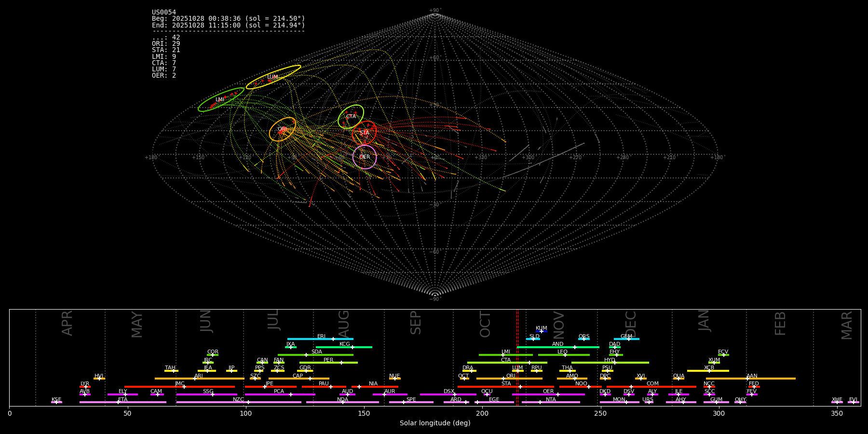Click the ORI radiant circle label on map
The image size is (868, 434).
(x=282, y=129)
